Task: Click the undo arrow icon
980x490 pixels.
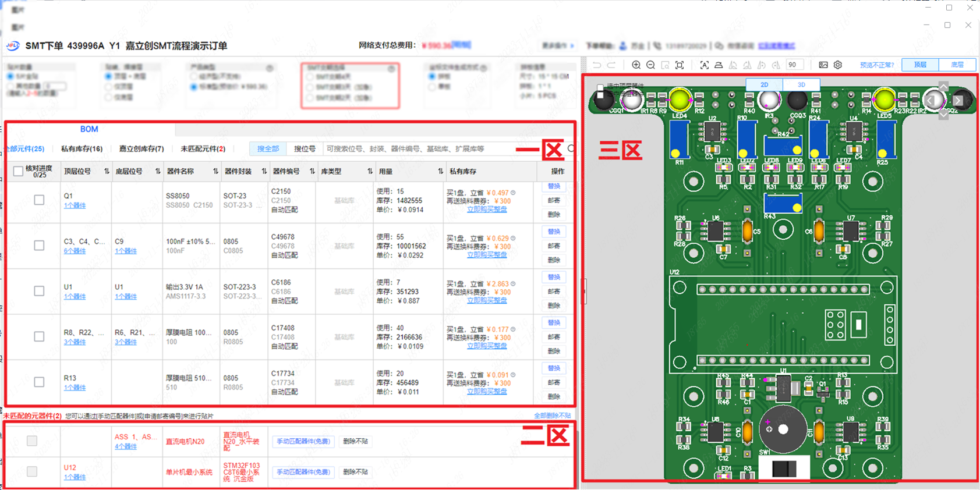Action: coord(597,65)
